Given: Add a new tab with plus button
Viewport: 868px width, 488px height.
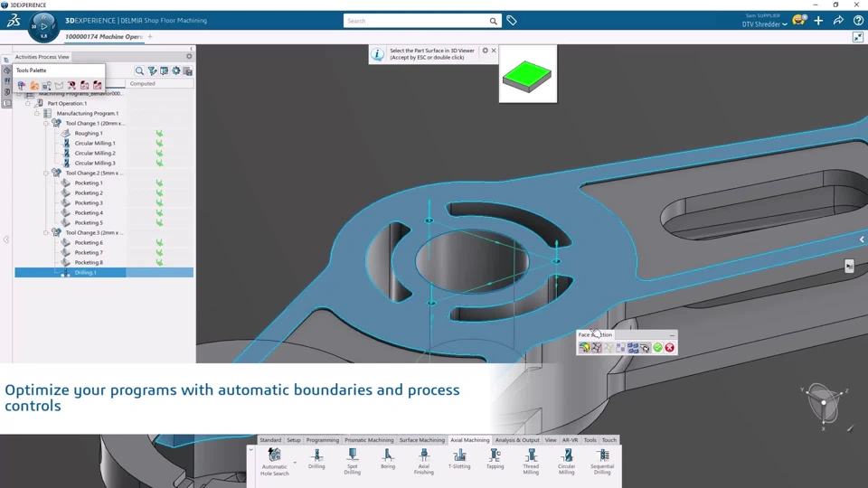Looking at the screenshot, I should 150,36.
